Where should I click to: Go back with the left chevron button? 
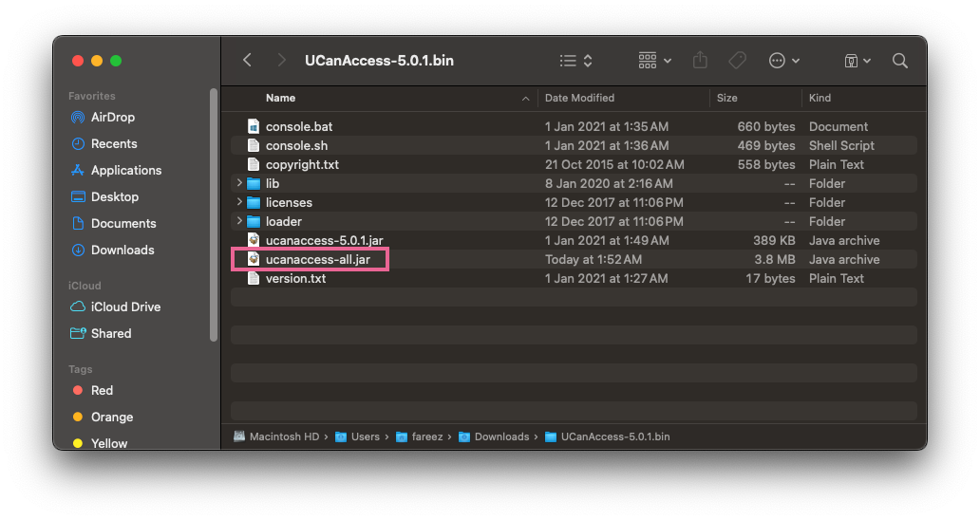point(248,61)
